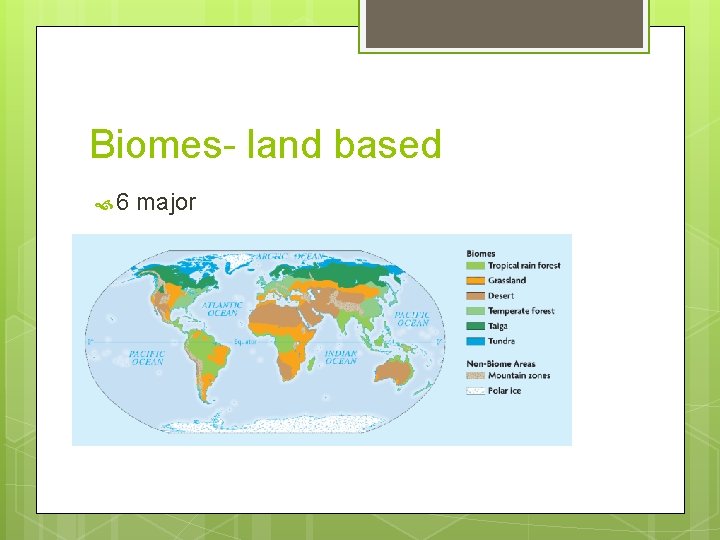Click the 'Tundra' legend label
Screen dimensions: 720x540
[x=501, y=341]
